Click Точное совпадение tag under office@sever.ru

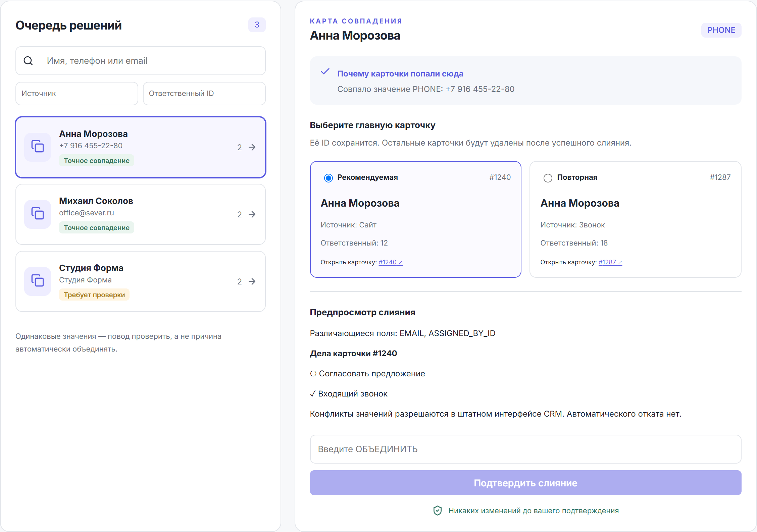tap(97, 228)
